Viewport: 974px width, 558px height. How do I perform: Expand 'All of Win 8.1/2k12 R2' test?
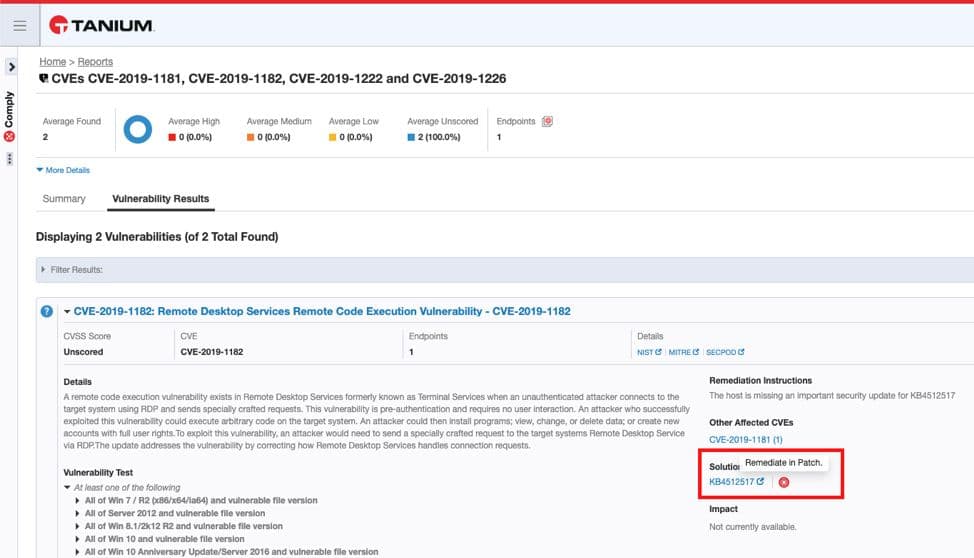coord(77,526)
